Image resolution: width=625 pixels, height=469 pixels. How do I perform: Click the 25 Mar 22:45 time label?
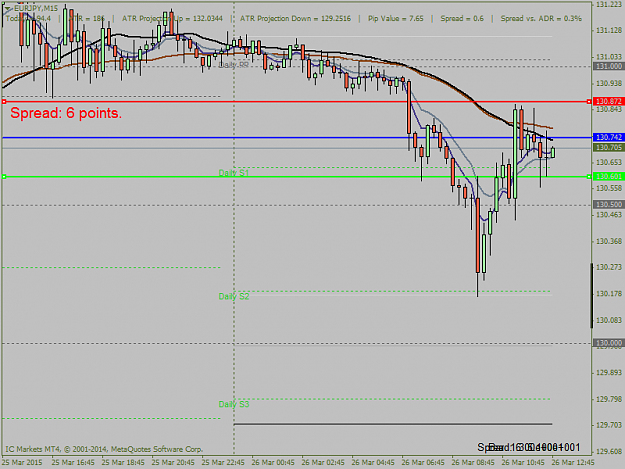tap(223, 463)
